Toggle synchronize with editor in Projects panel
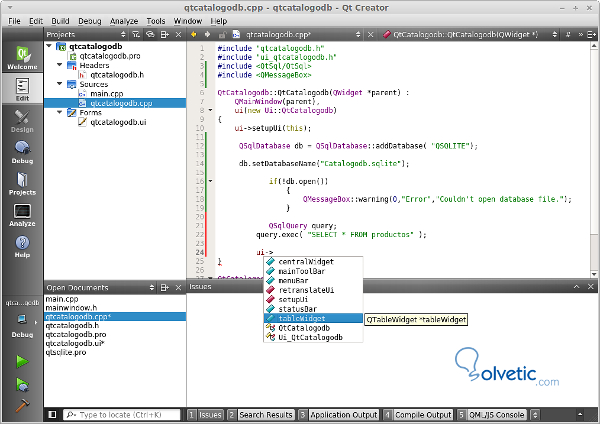 pyautogui.click(x=149, y=34)
